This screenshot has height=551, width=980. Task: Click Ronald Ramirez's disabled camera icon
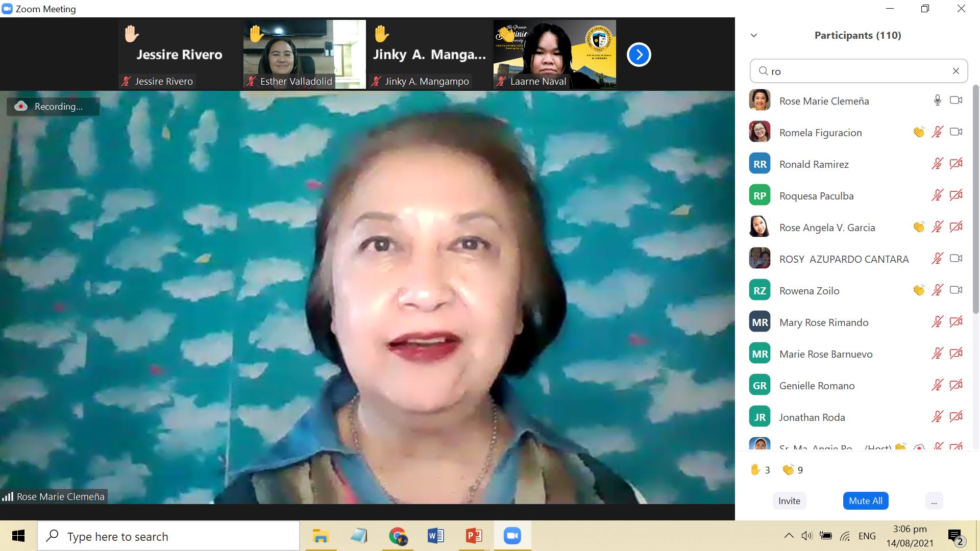pyautogui.click(x=956, y=164)
